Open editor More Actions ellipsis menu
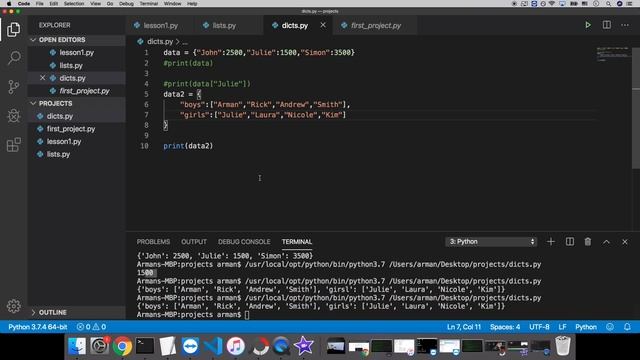 pos(625,25)
